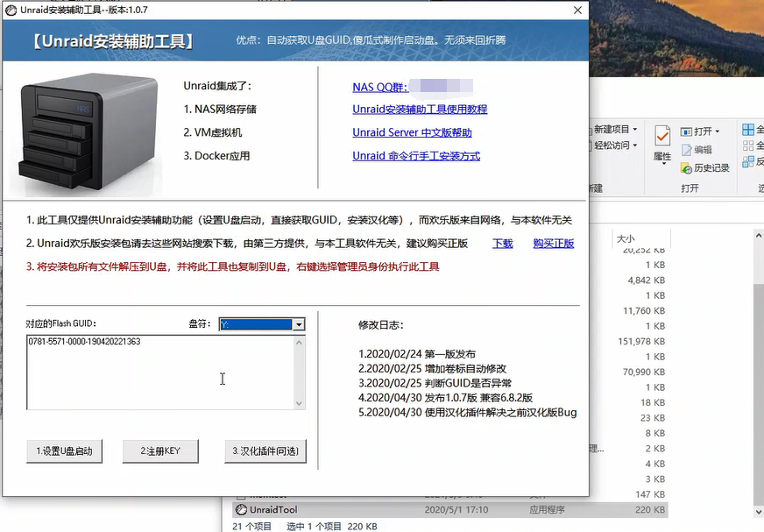
Task: Open the 盘符 drive letter dropdown showing Y:
Action: (x=297, y=323)
